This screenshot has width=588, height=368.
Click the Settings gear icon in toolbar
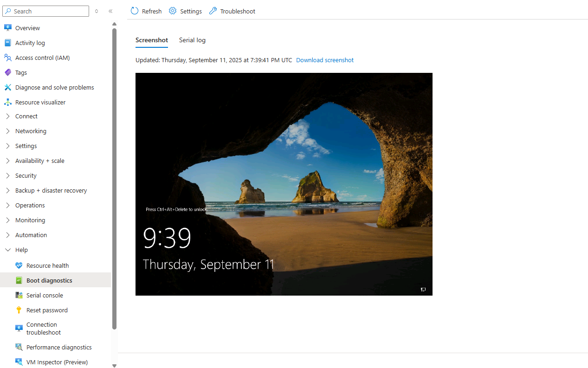pyautogui.click(x=173, y=11)
